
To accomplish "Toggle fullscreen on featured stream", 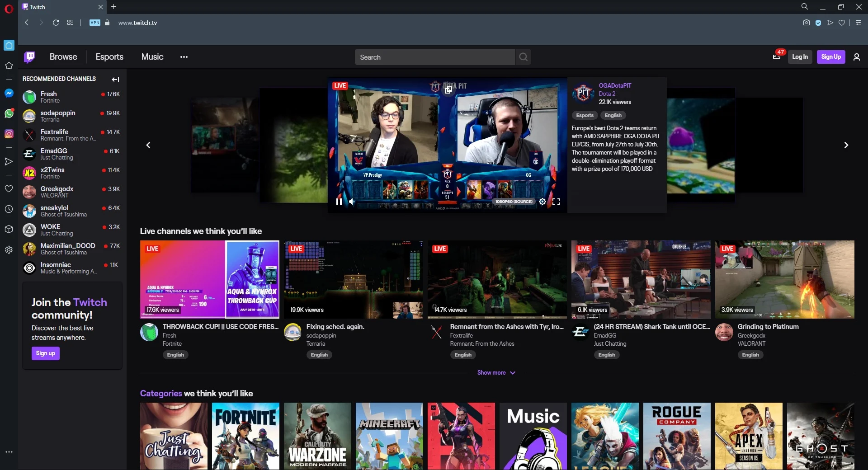I will coord(556,202).
